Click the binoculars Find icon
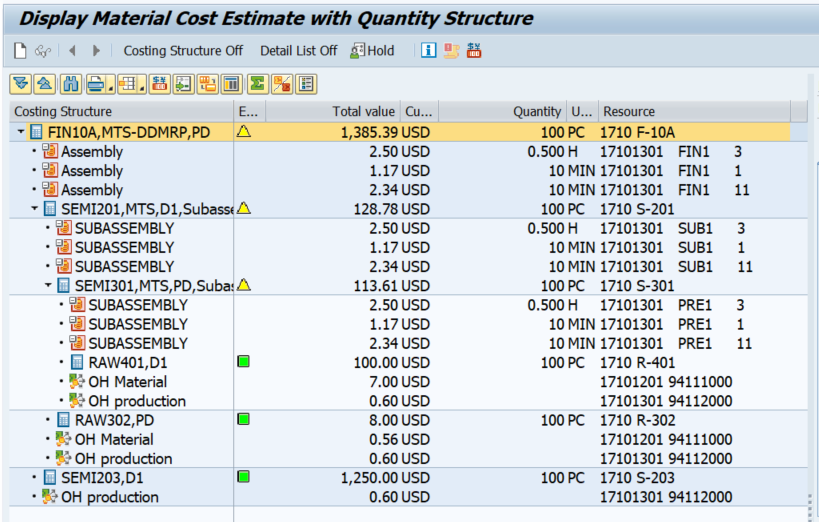819x522 pixels. pyautogui.click(x=70, y=84)
